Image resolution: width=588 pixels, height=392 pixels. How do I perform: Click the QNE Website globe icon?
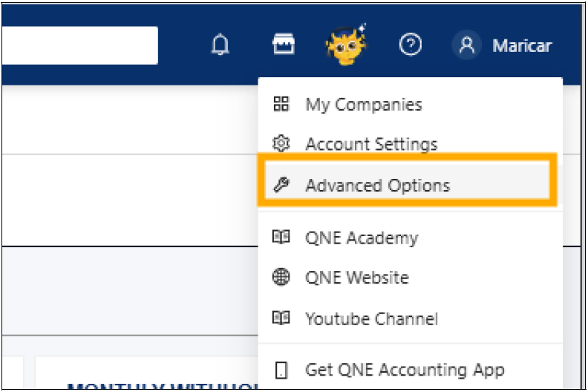point(281,277)
